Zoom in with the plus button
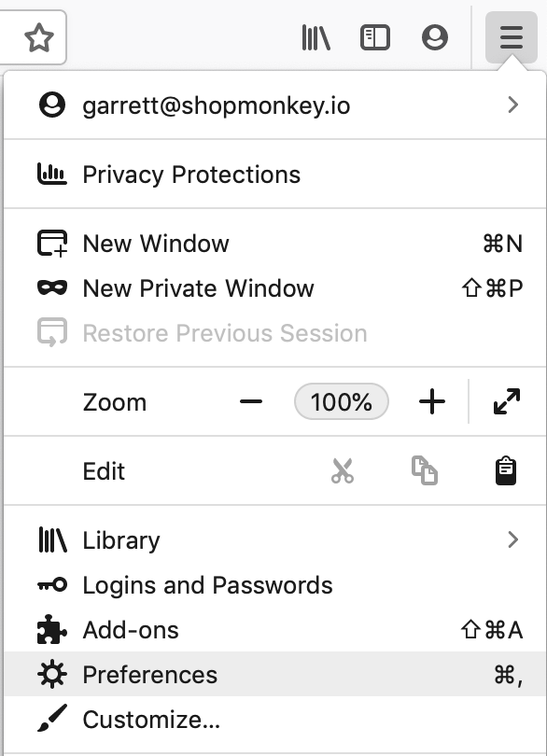Viewport: 547px width, 756px height. pos(431,401)
